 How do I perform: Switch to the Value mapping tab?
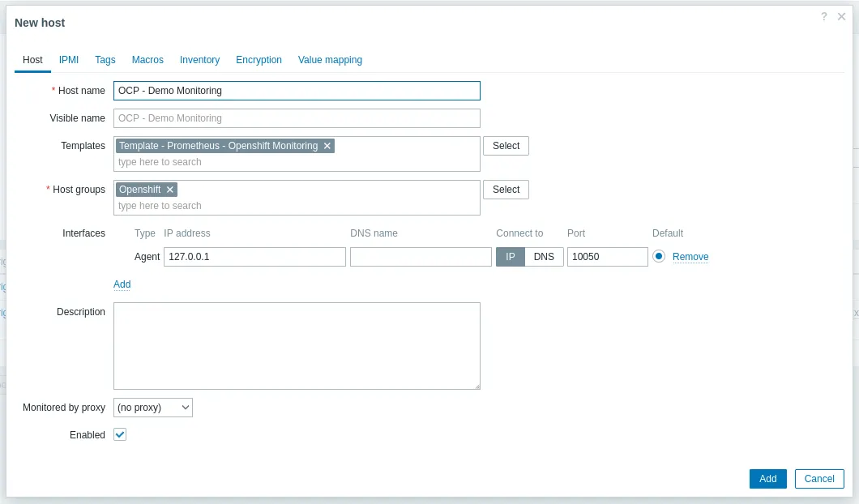point(329,60)
